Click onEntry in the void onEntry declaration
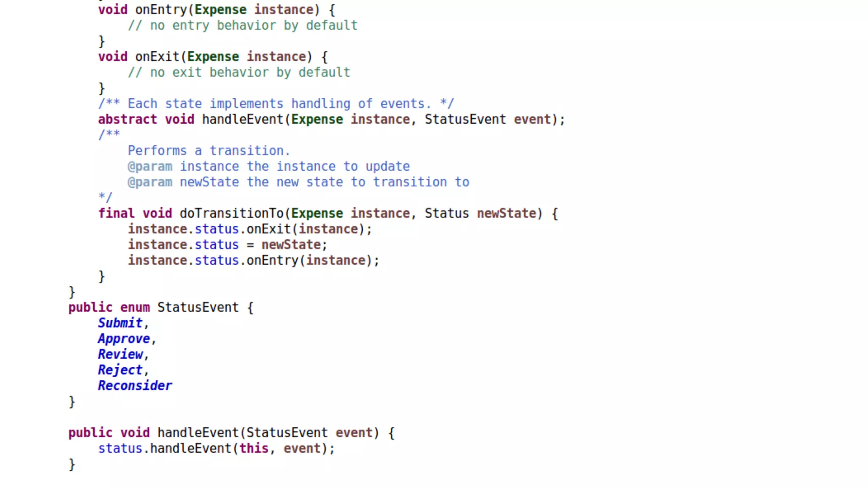Image resolution: width=868 pixels, height=488 pixels. click(x=161, y=10)
